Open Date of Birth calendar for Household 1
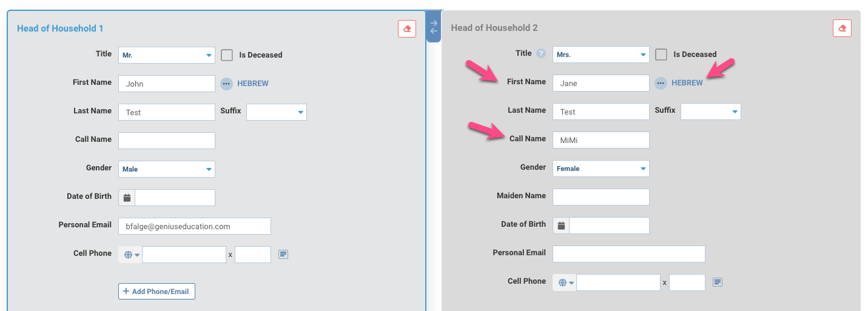 coord(127,198)
